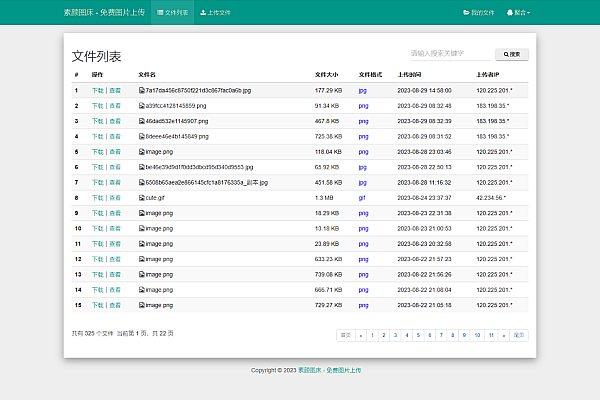
Task: Click the file name 6508b65aea2e866145cfc1a8176335a_副本.jpg
Action: tap(207, 183)
